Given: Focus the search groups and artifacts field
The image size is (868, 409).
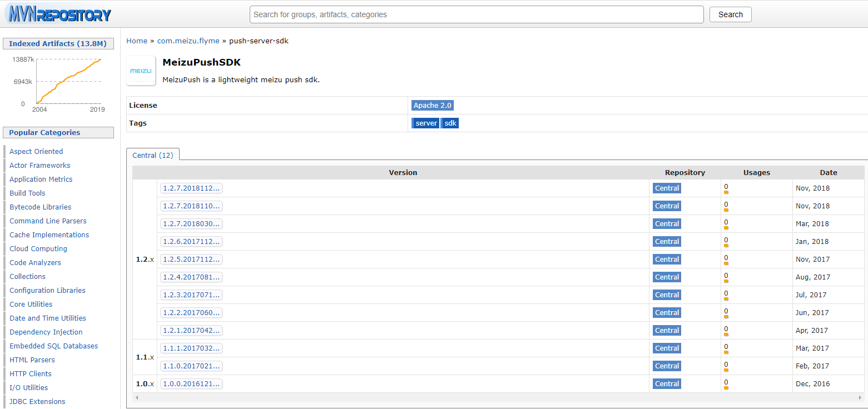Looking at the screenshot, I should pyautogui.click(x=477, y=14).
